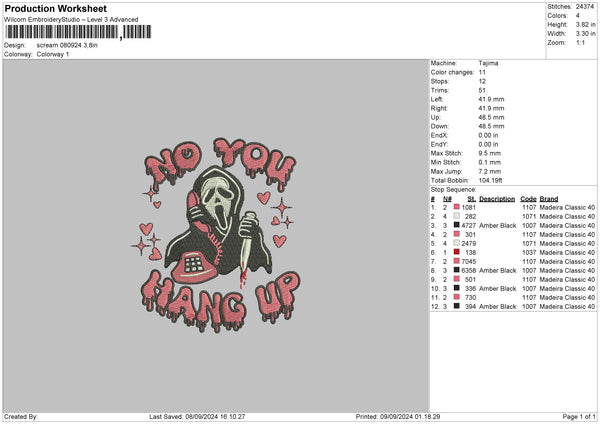
Task: Click 'Amber Black' description in row 10
Action: (x=498, y=289)
